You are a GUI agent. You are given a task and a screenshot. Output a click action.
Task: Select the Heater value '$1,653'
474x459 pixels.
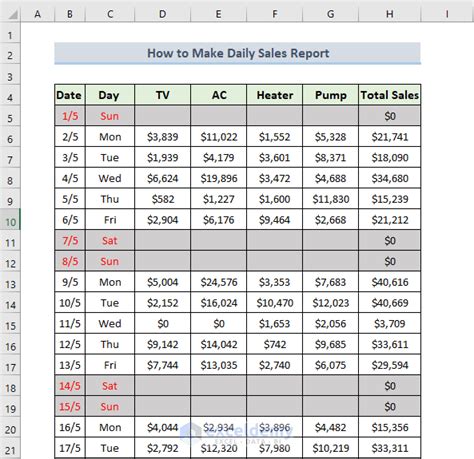[x=275, y=324]
